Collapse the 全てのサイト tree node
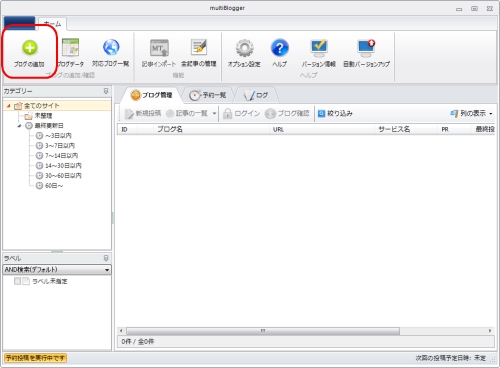 tap(9, 106)
